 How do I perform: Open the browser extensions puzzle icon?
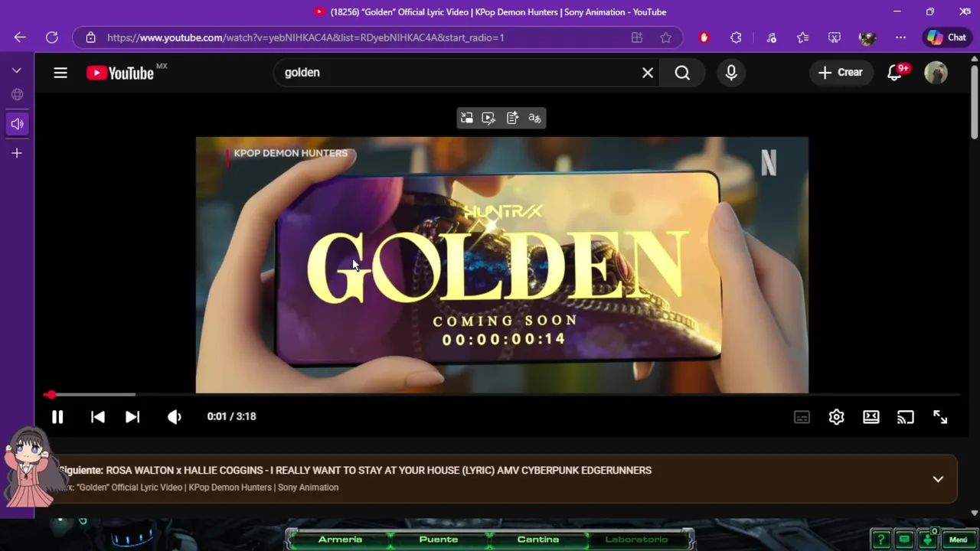coord(737,37)
